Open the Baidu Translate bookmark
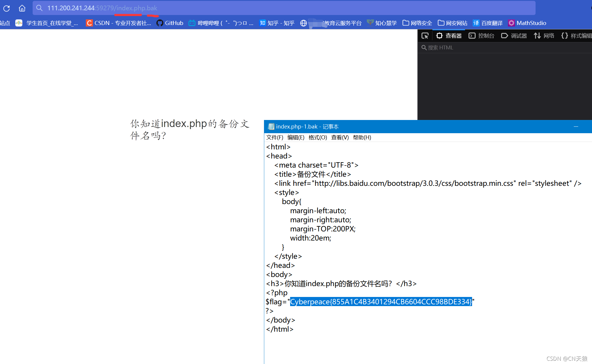 click(x=488, y=23)
